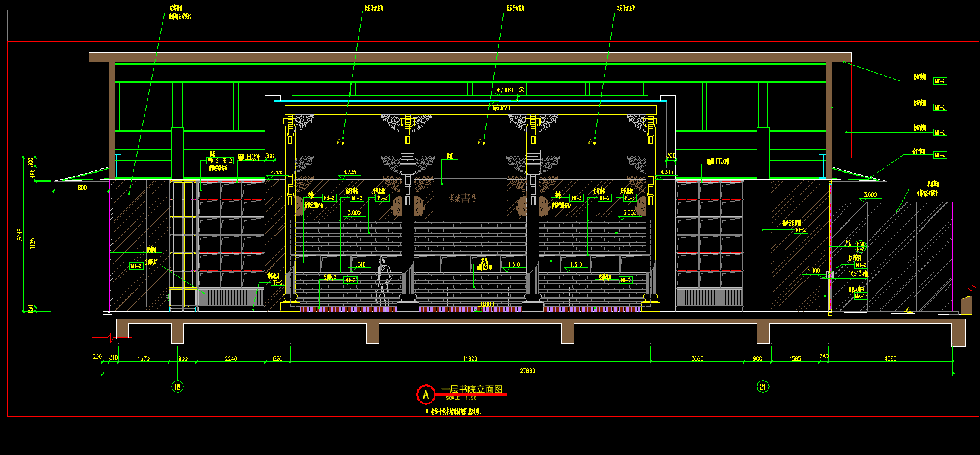Select the TS-2 material tag

[277, 283]
